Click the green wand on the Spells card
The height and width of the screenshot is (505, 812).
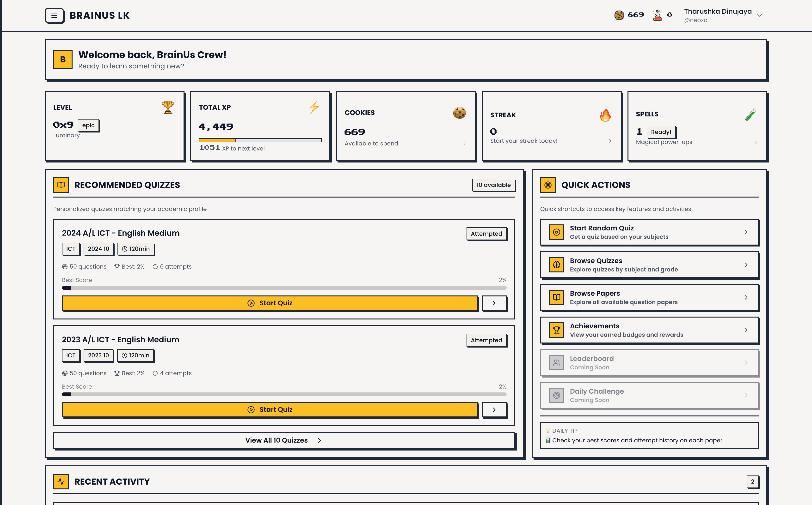[x=750, y=114]
